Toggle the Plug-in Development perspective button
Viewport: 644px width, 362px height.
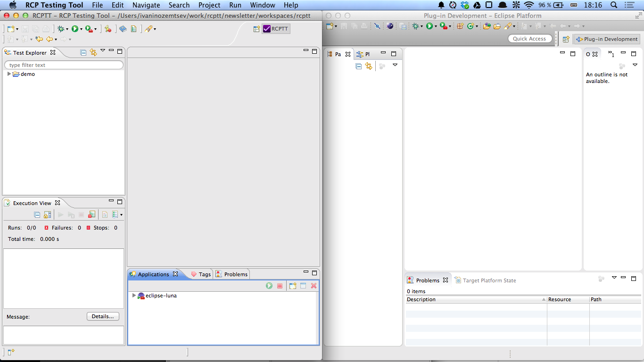[x=606, y=39]
